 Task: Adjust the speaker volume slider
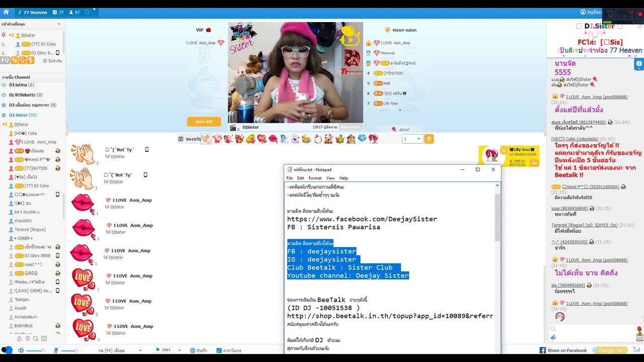[x=36, y=350]
